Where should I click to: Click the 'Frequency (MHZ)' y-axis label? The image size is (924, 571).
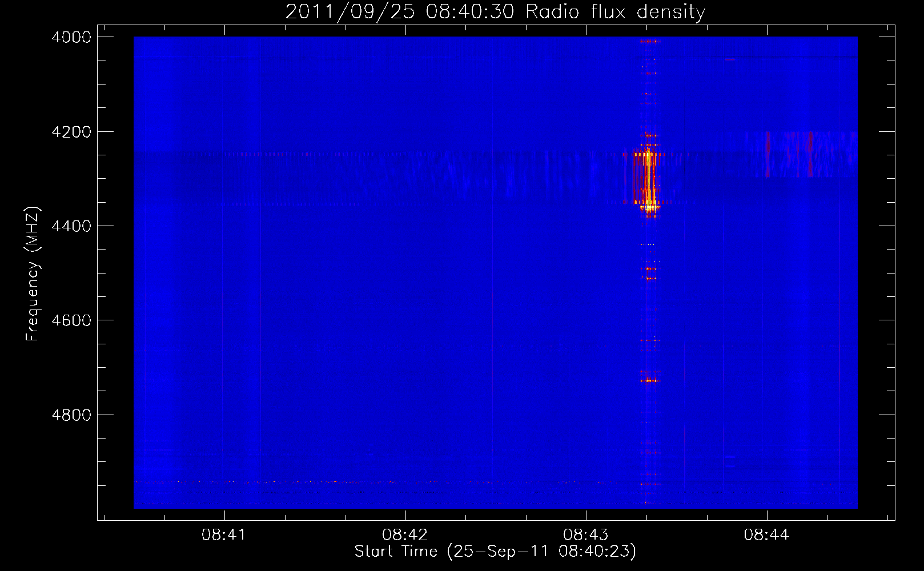33,274
